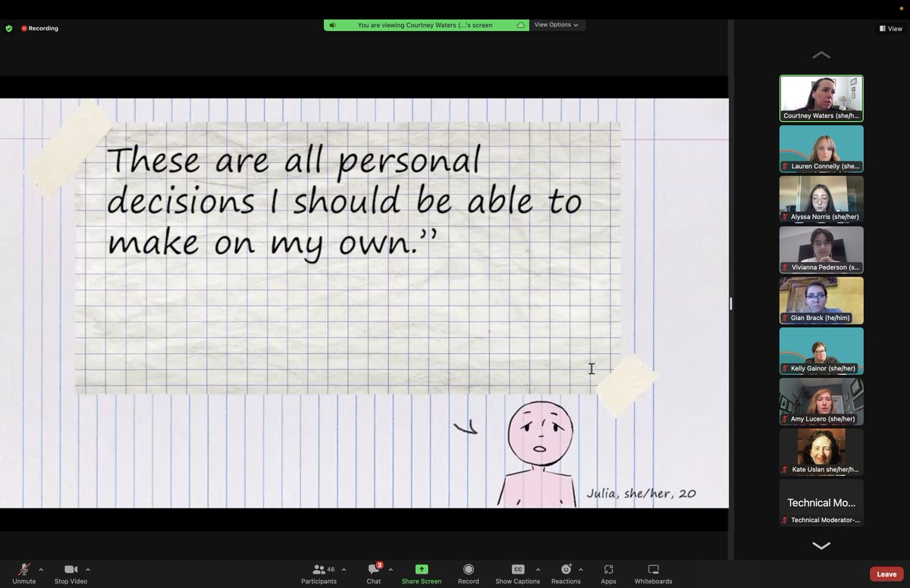Click the orange menu bar indicator dot
Screen dimensions: 910x588
pos(901,8)
